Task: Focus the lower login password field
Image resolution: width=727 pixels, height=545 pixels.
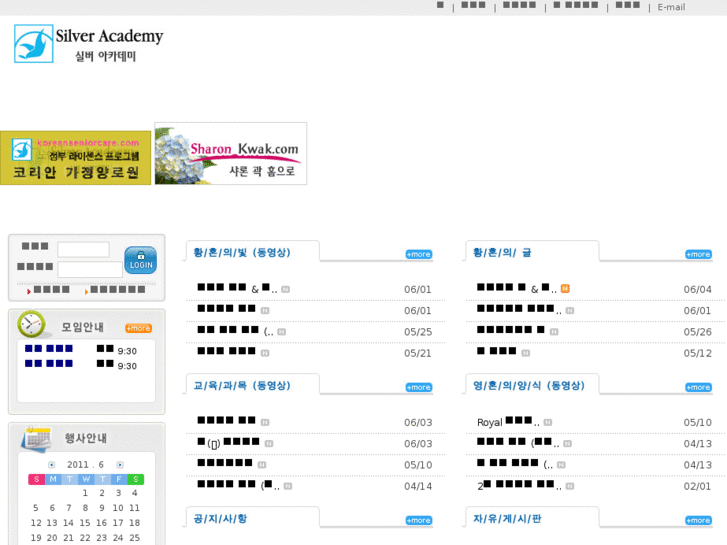Action: [x=90, y=269]
